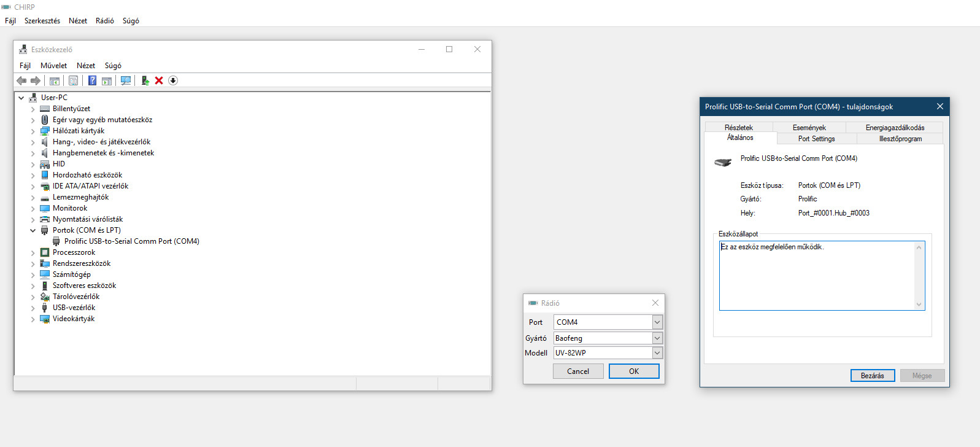Screen dimensions: 980x447
Task: Click the red X Uninstall device icon
Action: 159,80
